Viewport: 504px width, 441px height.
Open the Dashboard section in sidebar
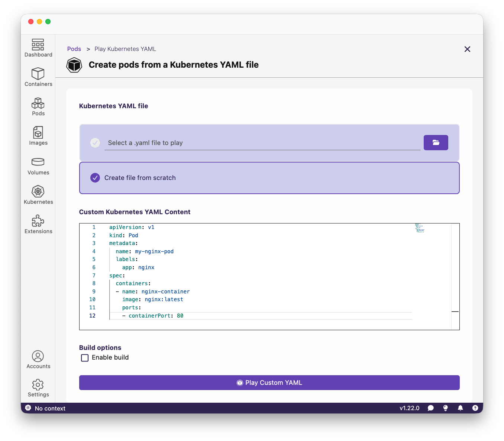(x=38, y=48)
